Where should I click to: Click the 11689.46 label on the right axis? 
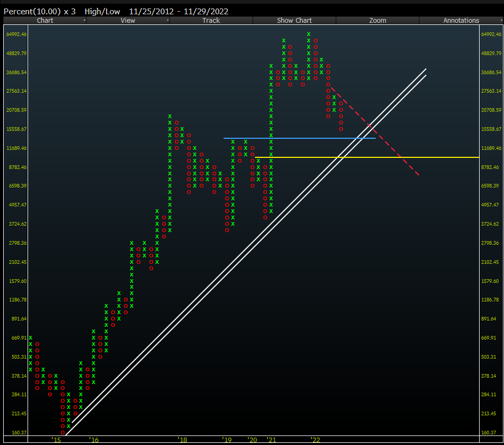click(491, 148)
